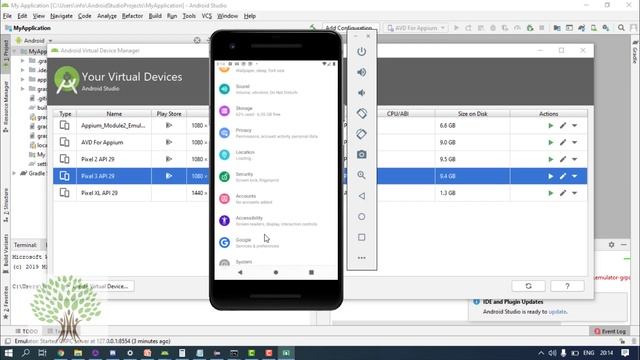640x360 pixels.
Task: Launch AVD For Appium with play icon
Action: [x=551, y=142]
